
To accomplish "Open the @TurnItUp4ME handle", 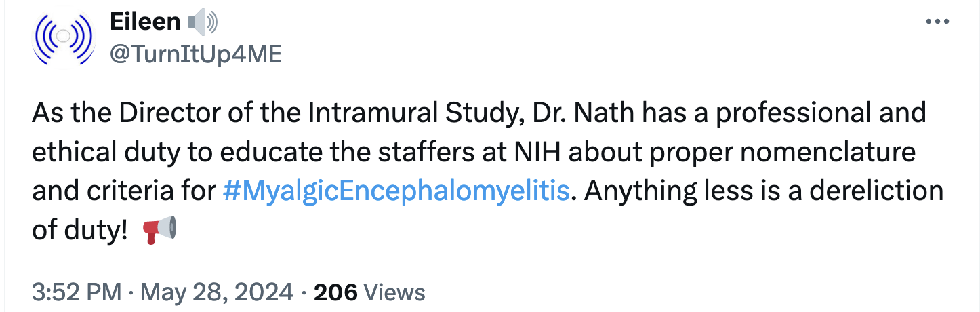I will tap(195, 54).
